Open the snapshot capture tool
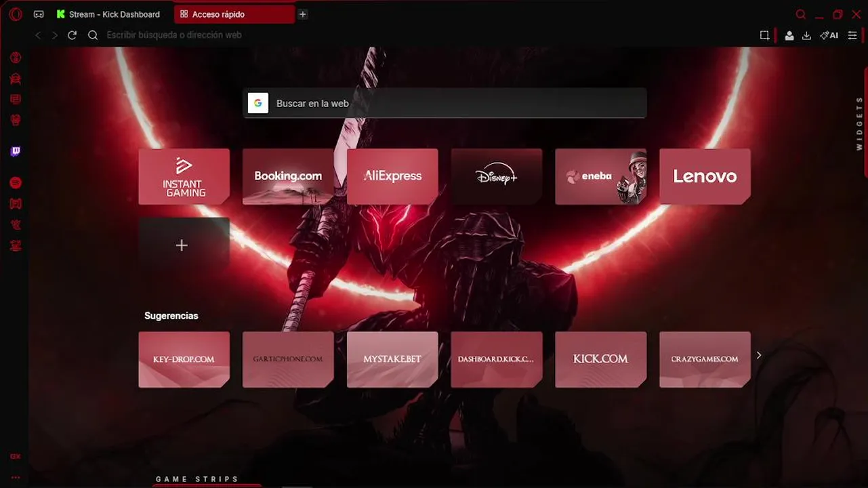This screenshot has height=488, width=868. pos(764,35)
